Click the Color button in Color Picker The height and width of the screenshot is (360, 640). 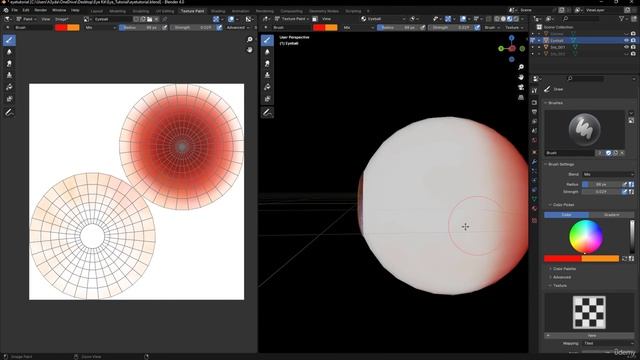567,215
